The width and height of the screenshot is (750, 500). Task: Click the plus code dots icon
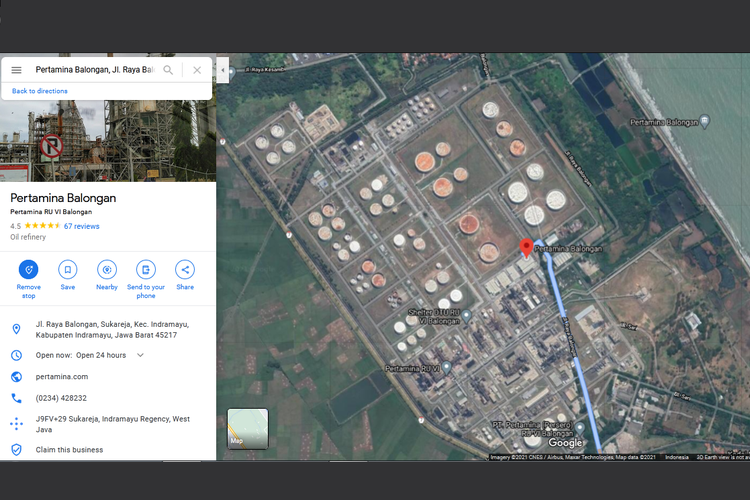click(16, 424)
